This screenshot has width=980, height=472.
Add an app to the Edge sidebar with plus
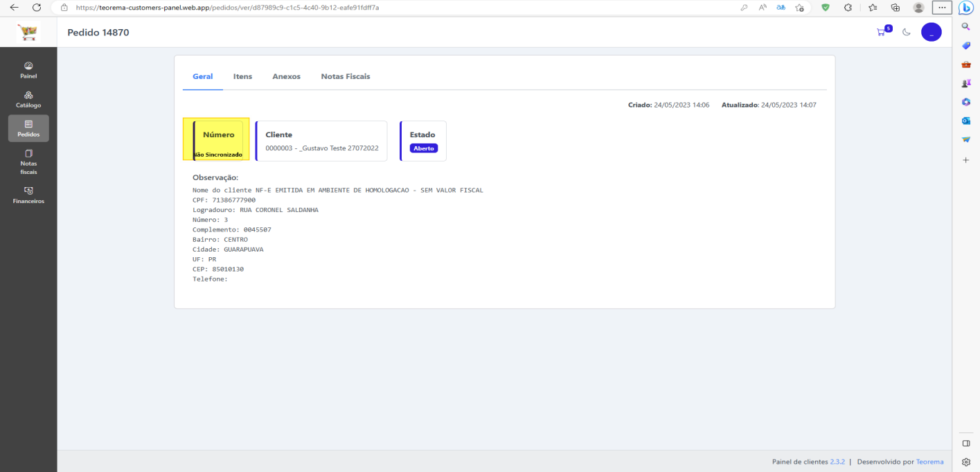pos(966,160)
